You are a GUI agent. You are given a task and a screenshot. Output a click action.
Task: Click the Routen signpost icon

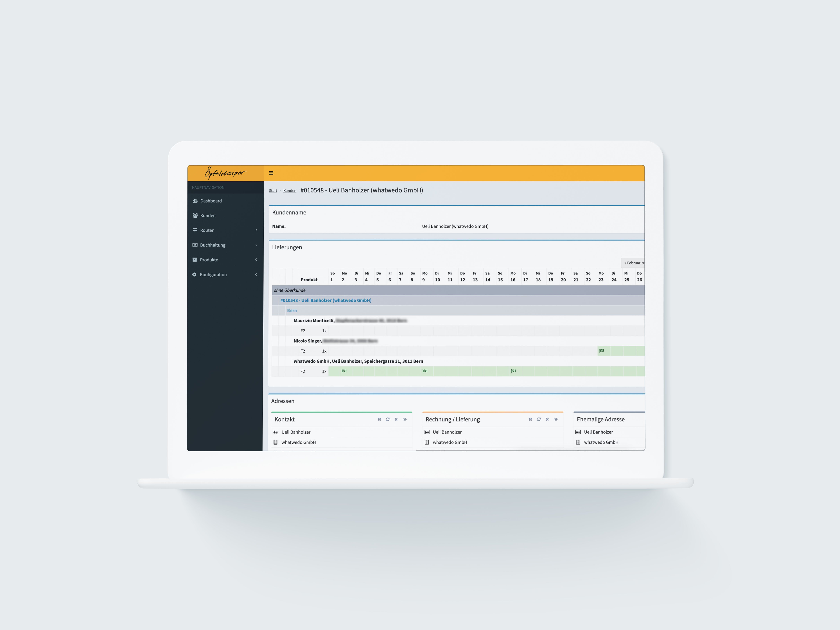point(195,230)
